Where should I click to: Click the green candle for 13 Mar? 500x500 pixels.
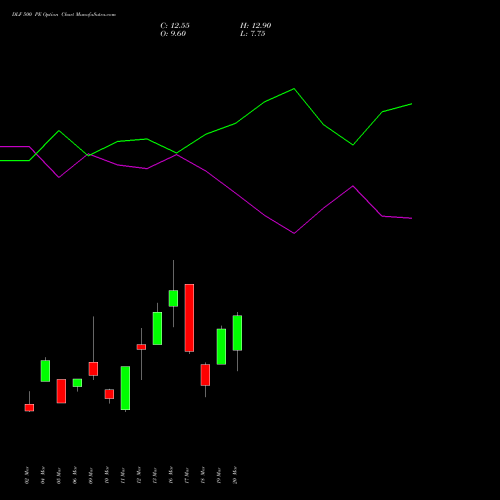pos(157,328)
